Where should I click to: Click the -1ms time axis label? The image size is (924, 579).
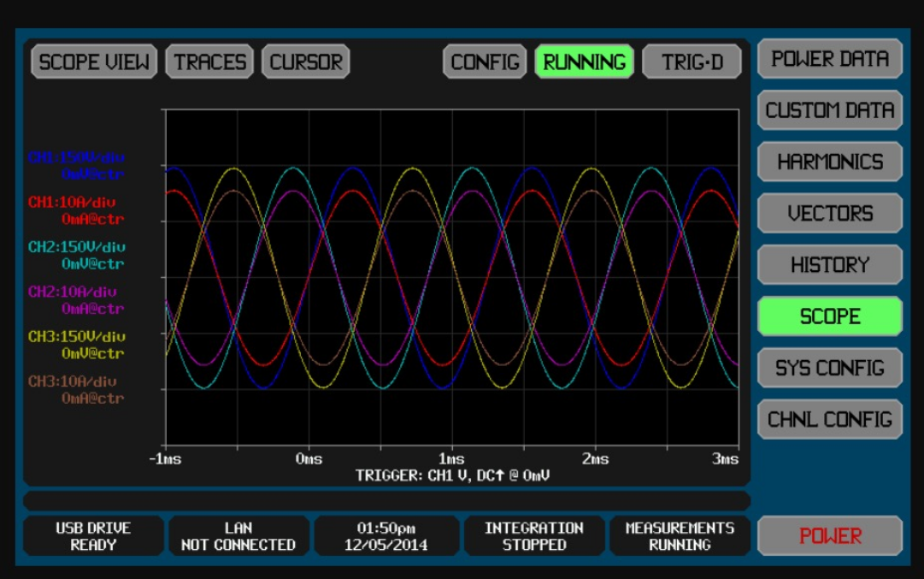coord(165,458)
